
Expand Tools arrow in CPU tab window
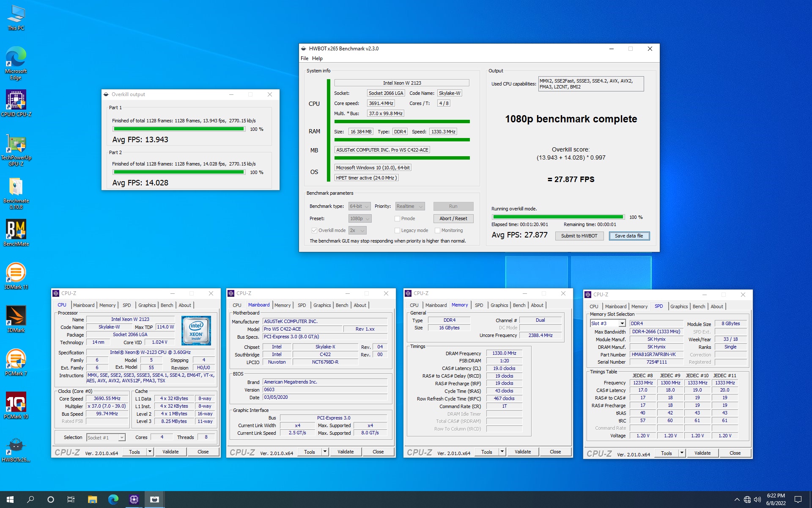(x=150, y=452)
